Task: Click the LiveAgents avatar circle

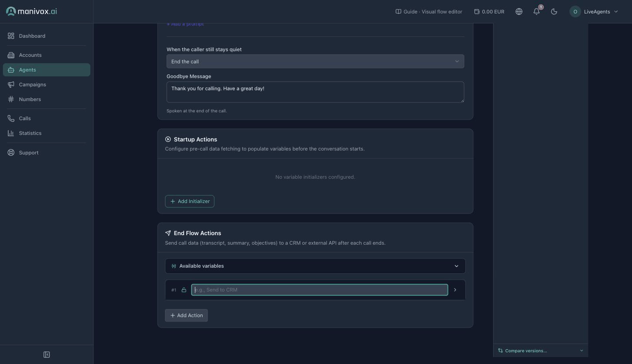Action: tap(575, 12)
